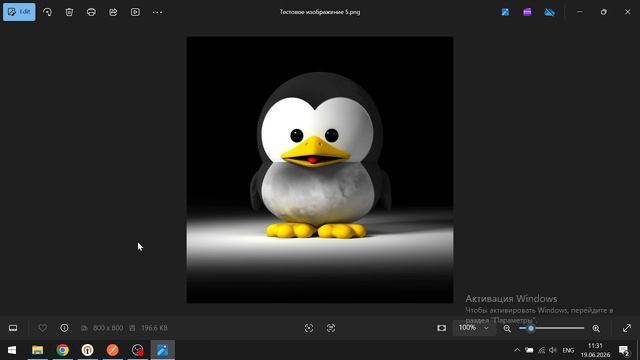Click the zoom slider handle
The height and width of the screenshot is (360, 640).
coord(531,328)
